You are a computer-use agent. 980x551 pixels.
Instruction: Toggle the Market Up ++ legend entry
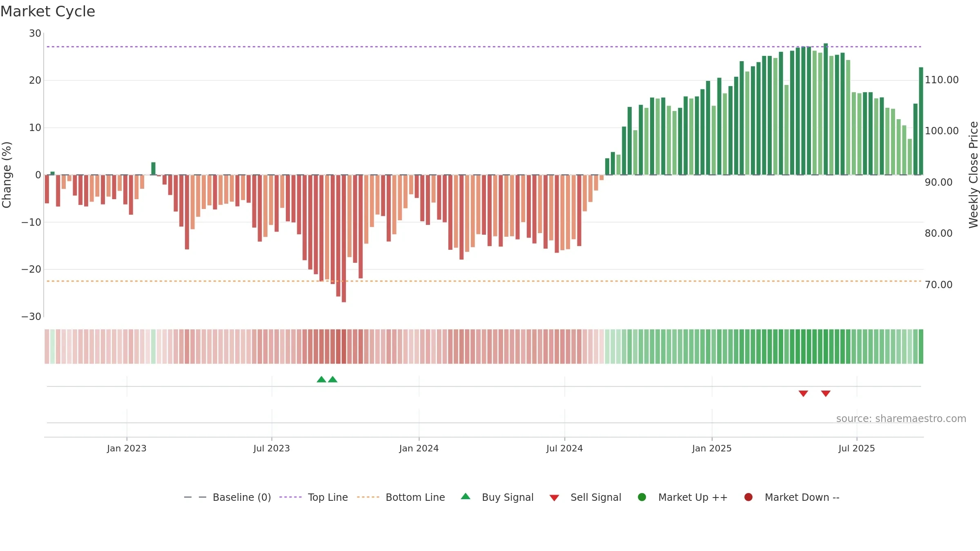coord(682,497)
